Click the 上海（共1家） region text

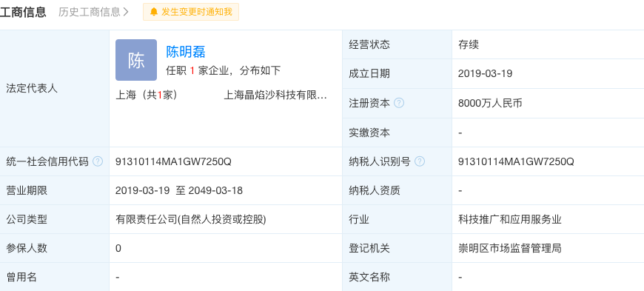(147, 96)
